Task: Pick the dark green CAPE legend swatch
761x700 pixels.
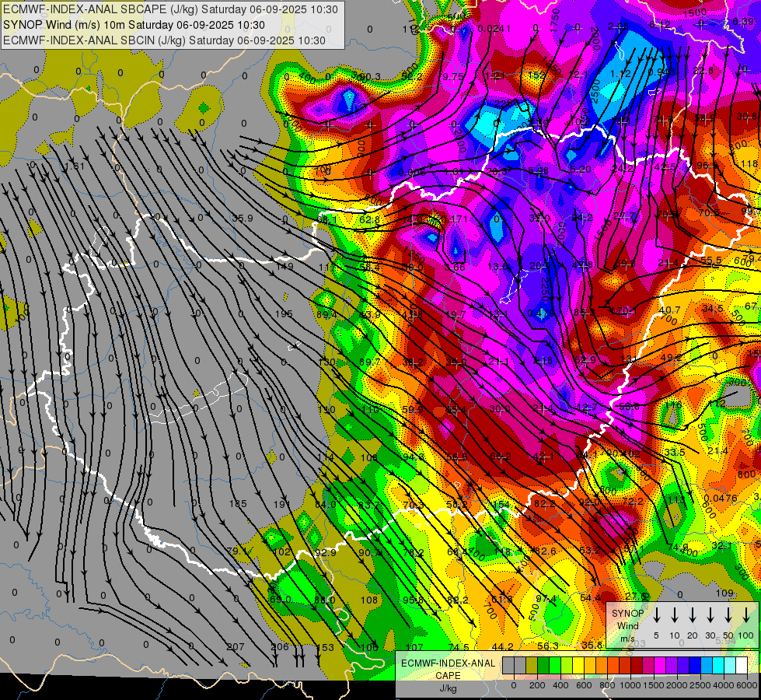Action: (x=543, y=665)
